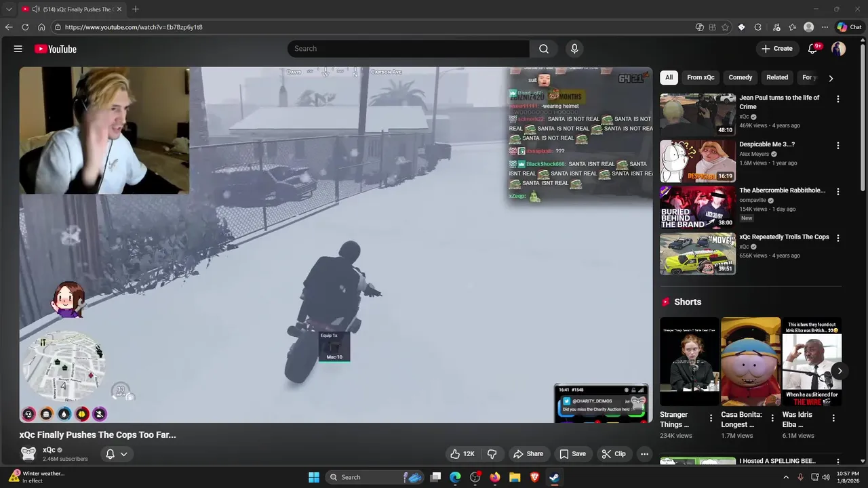Show next filter chips with right chevron

coord(831,78)
